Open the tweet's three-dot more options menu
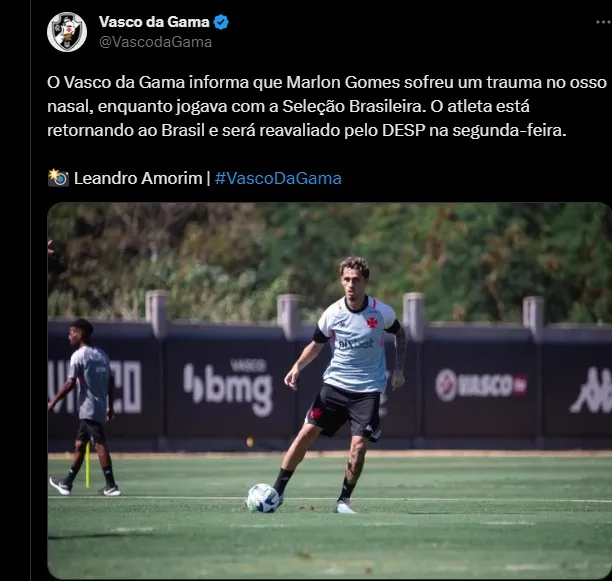This screenshot has width=612, height=581. (604, 22)
